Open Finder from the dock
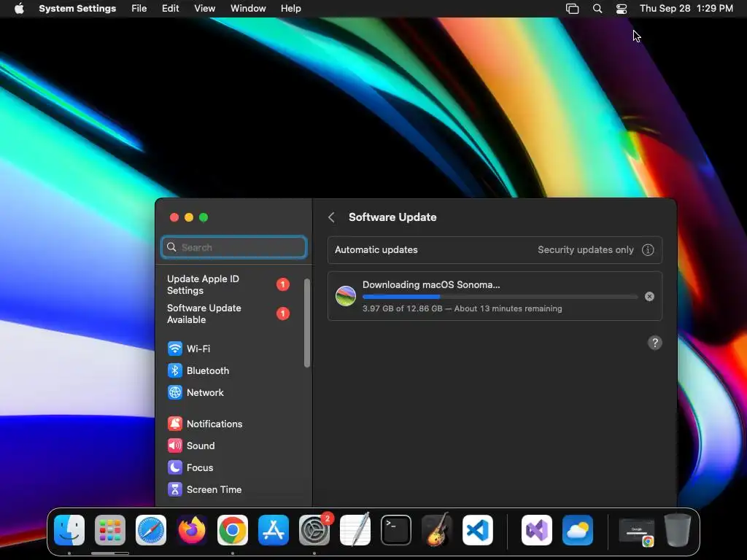Image resolution: width=747 pixels, height=560 pixels. tap(69, 530)
